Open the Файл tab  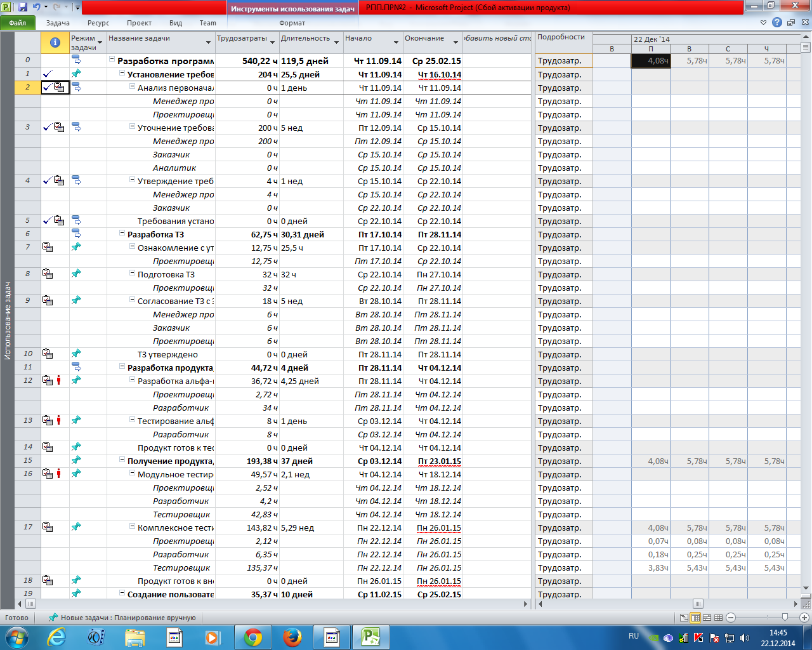pos(18,23)
